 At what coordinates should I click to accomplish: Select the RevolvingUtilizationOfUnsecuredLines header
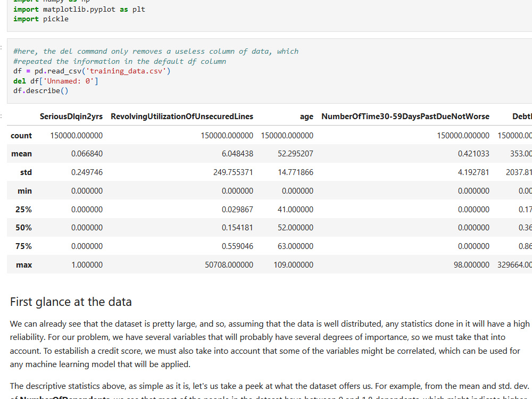click(182, 116)
